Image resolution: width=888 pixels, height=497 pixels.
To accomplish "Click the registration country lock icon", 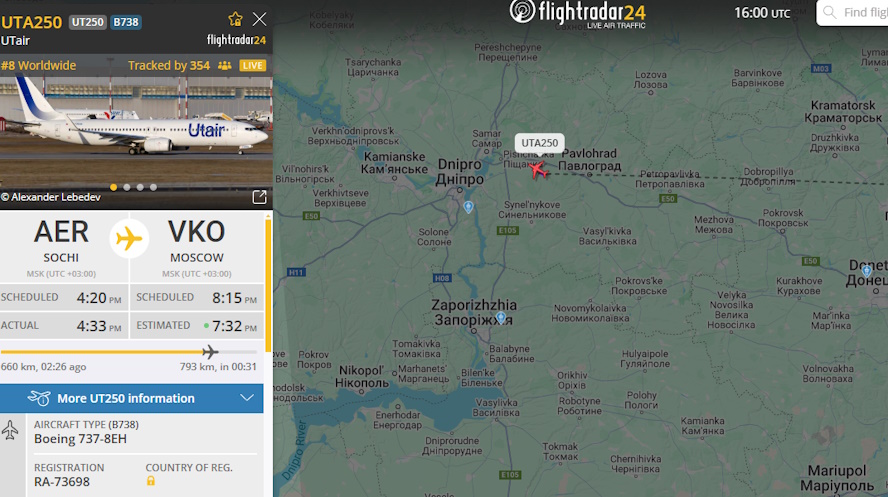I will tap(151, 481).
